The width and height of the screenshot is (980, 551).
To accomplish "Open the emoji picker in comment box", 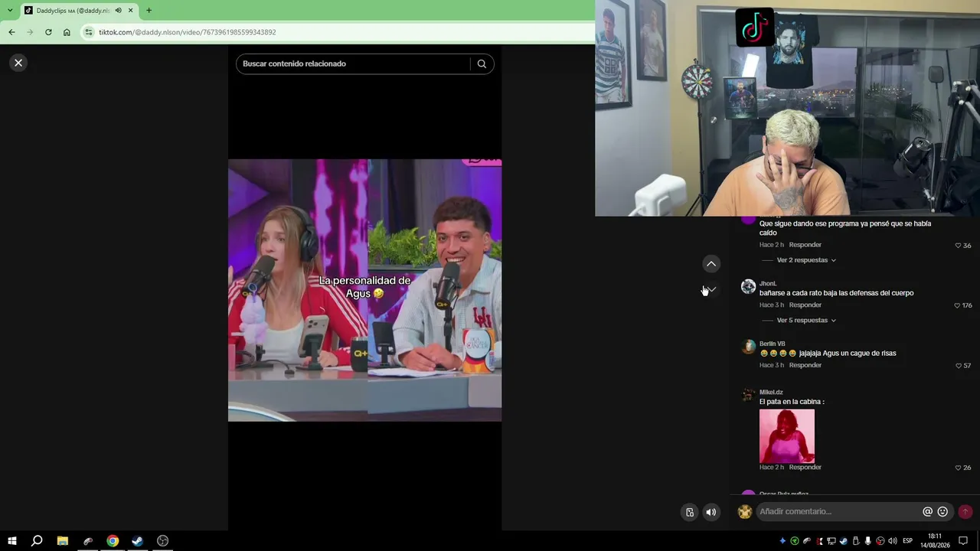I will (x=942, y=512).
